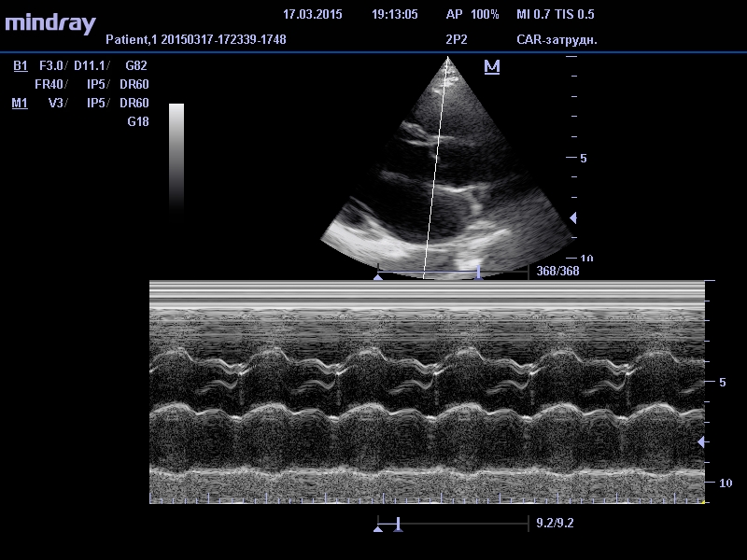Open the depth parameter D11.1
This screenshot has width=747, height=560.
tap(90, 66)
